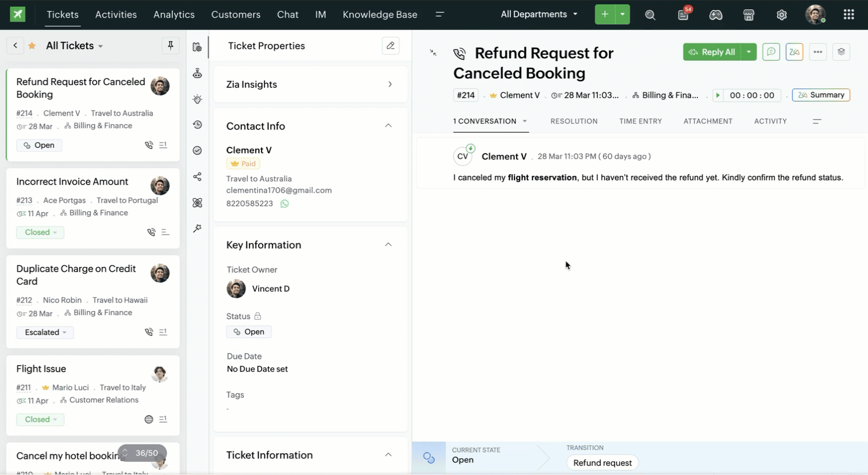Open notifications with red badge 54
This screenshot has height=475, width=868.
pyautogui.click(x=683, y=14)
